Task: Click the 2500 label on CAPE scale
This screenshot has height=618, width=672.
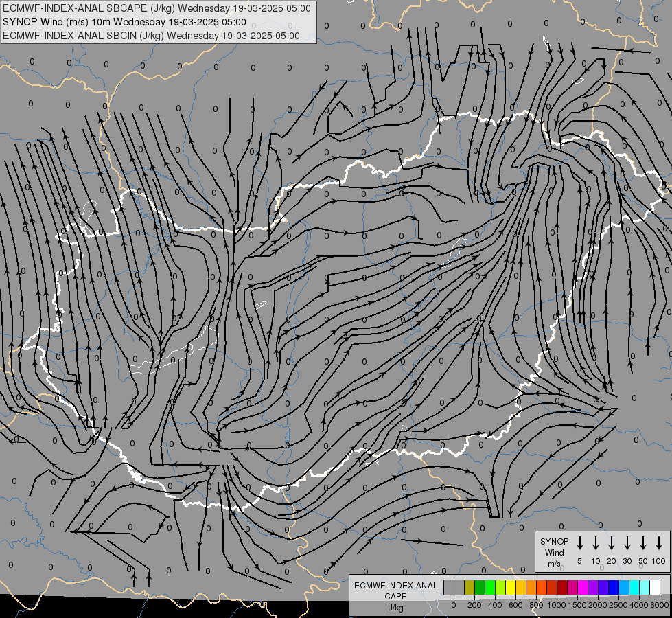Action: (618, 605)
